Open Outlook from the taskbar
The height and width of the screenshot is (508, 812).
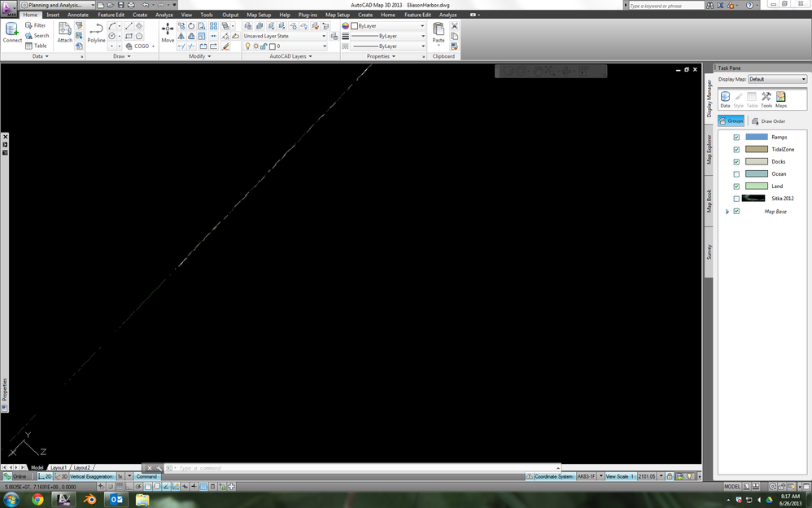(116, 500)
